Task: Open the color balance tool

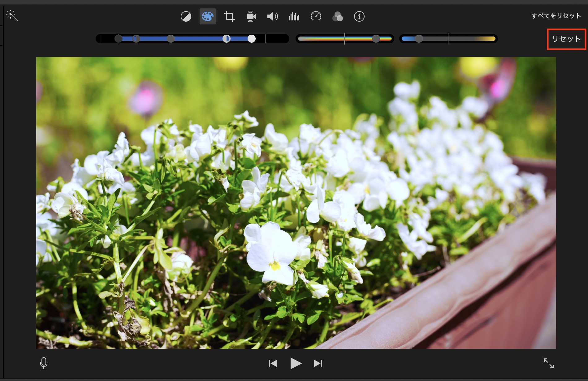Action: point(186,16)
